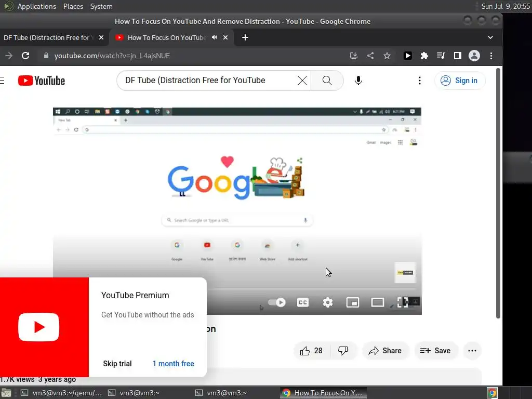
Task: Open the Extensions puzzle icon
Action: 424,56
